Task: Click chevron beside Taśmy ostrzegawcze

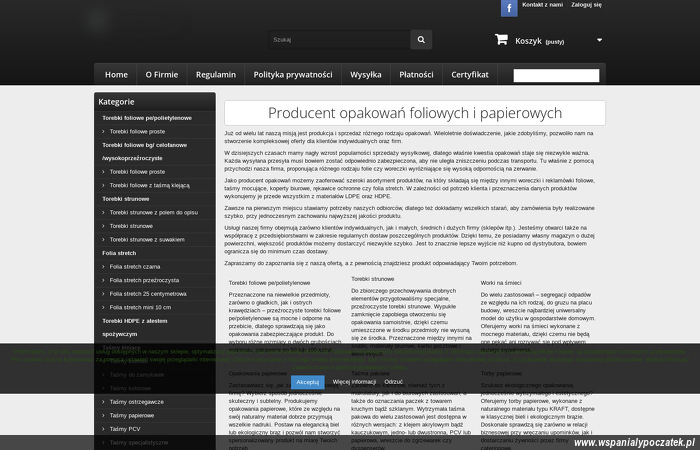Action: click(x=104, y=402)
